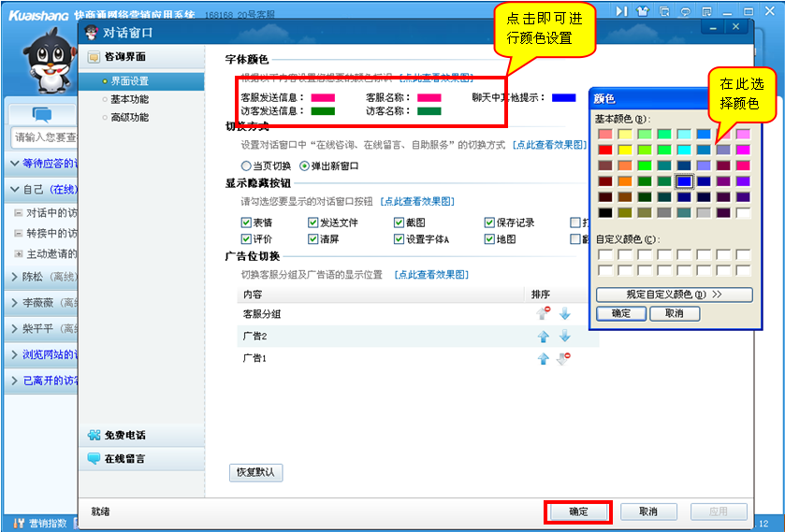Click 规定自定义颜色 button in color dialog
Screen dimensions: 785x532
(674, 294)
